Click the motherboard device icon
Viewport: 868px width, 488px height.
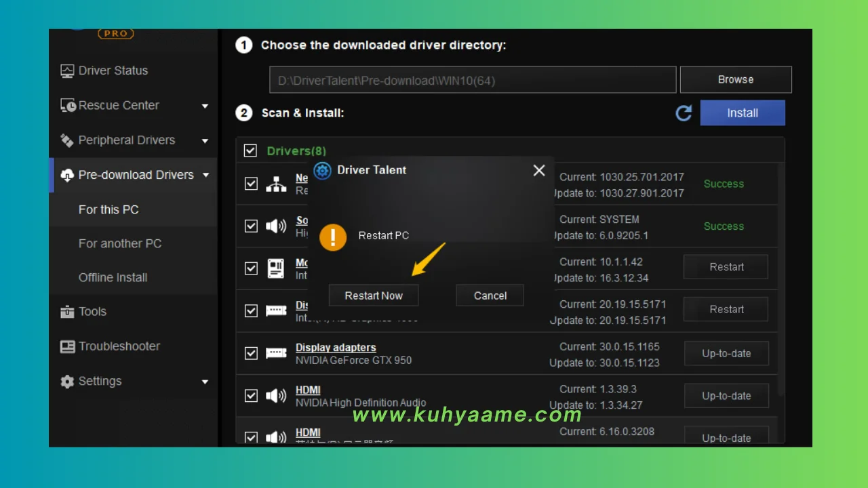coord(276,268)
